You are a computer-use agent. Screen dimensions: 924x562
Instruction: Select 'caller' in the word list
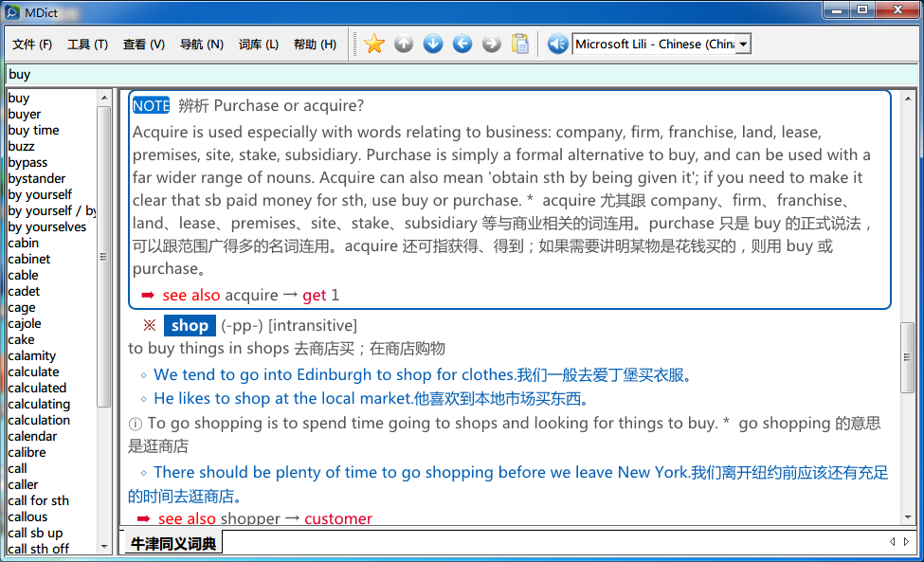(23, 484)
